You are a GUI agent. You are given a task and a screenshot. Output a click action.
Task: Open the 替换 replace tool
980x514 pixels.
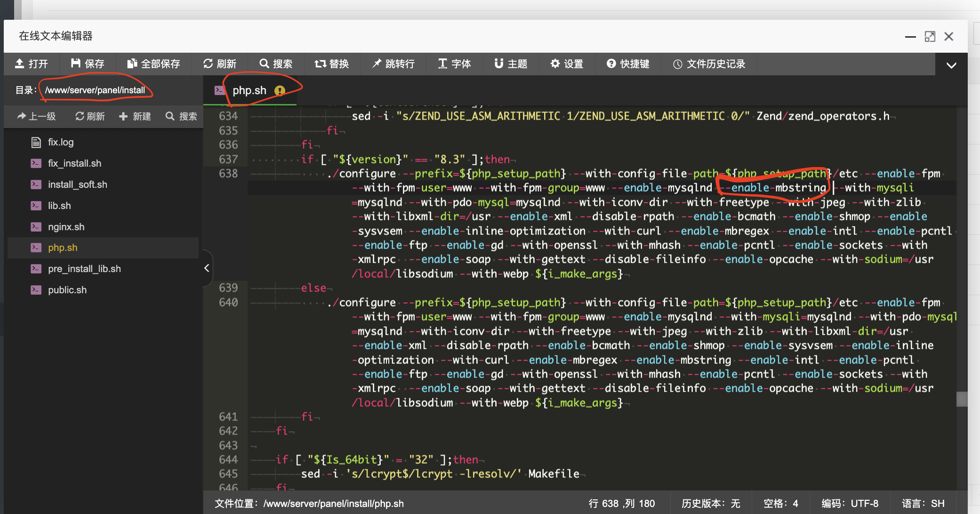point(332,64)
